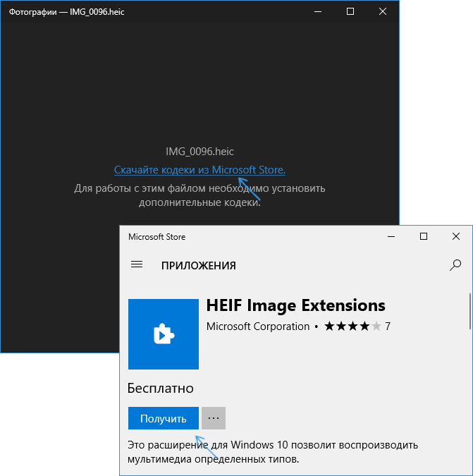Screen dimensions: 473x476
Task: Click the IMG_0096.heic filename in Photos
Action: tap(199, 151)
